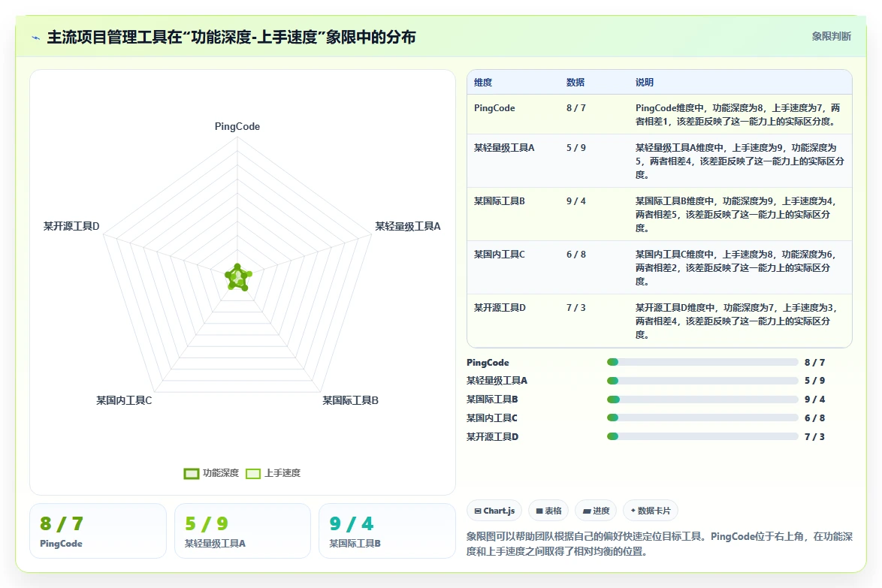Click the lightning icon beside the title
The width and height of the screenshot is (882, 588).
click(36, 38)
